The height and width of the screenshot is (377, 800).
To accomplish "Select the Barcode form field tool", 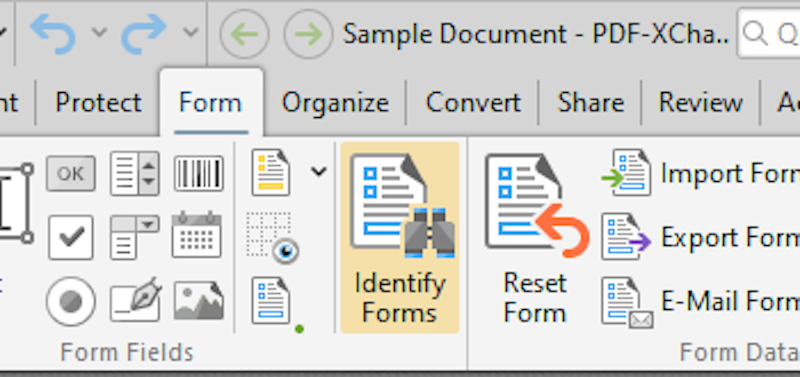I will 198,173.
